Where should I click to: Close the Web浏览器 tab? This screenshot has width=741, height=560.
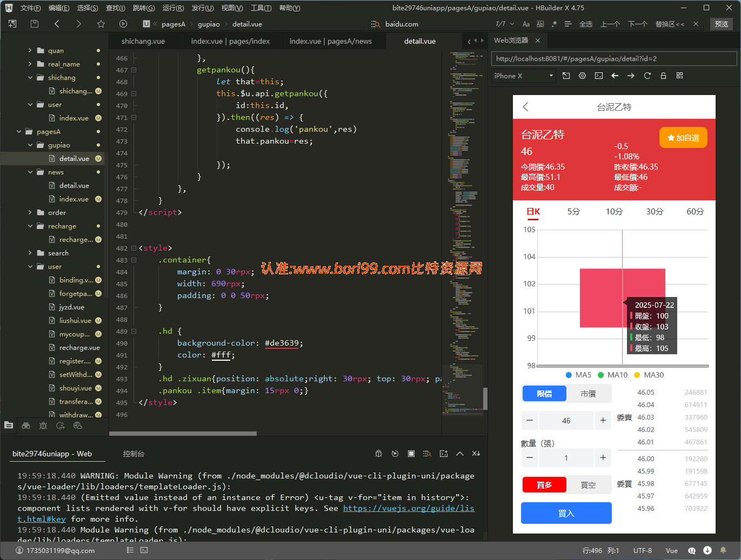(x=537, y=41)
